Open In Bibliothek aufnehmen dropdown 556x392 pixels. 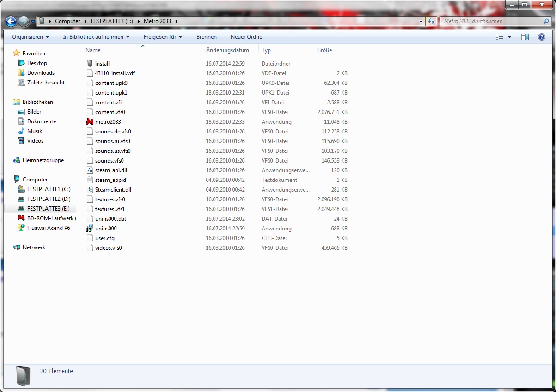pyautogui.click(x=96, y=37)
